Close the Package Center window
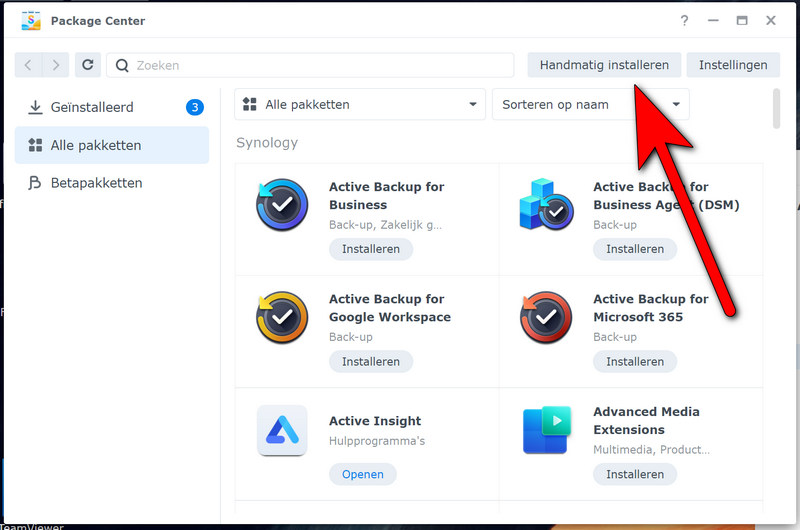 771,21
